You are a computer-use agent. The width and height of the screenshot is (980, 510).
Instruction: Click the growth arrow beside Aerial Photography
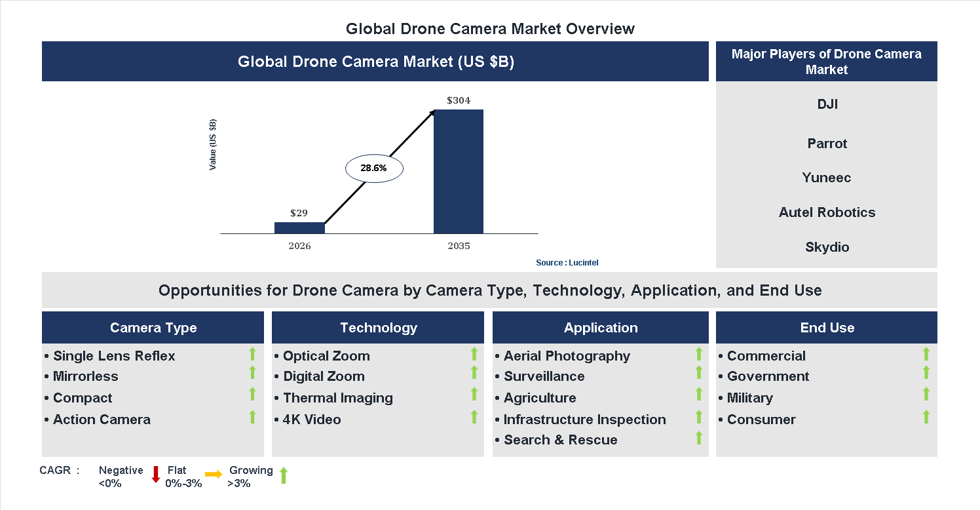pos(698,355)
